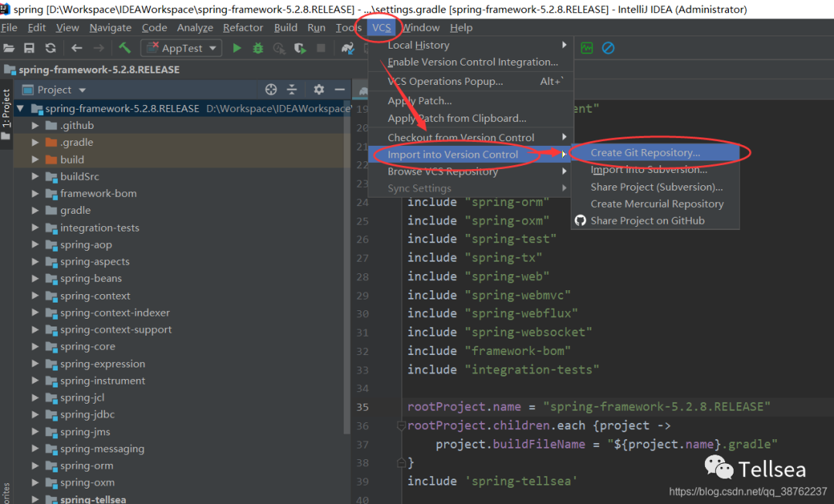
Task: Click the Gradle elephant toolbar icon
Action: (347, 49)
